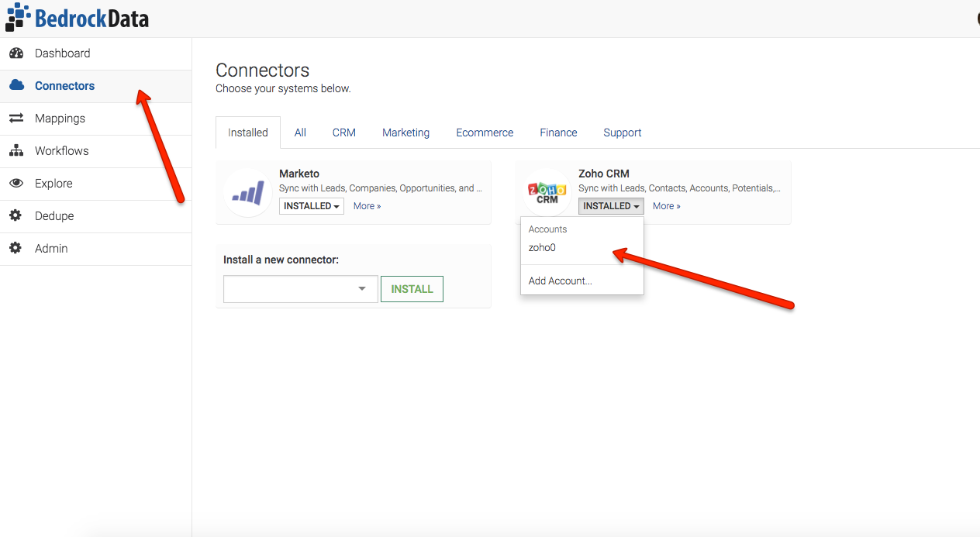The width and height of the screenshot is (980, 537).
Task: Switch to the CRM tab
Action: (344, 133)
